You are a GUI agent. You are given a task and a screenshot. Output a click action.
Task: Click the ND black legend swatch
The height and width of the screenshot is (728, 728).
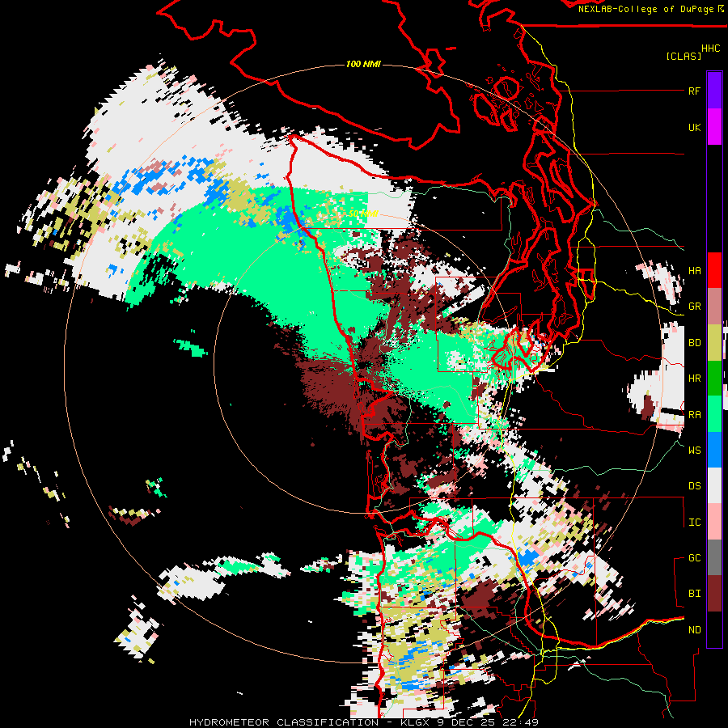714,629
